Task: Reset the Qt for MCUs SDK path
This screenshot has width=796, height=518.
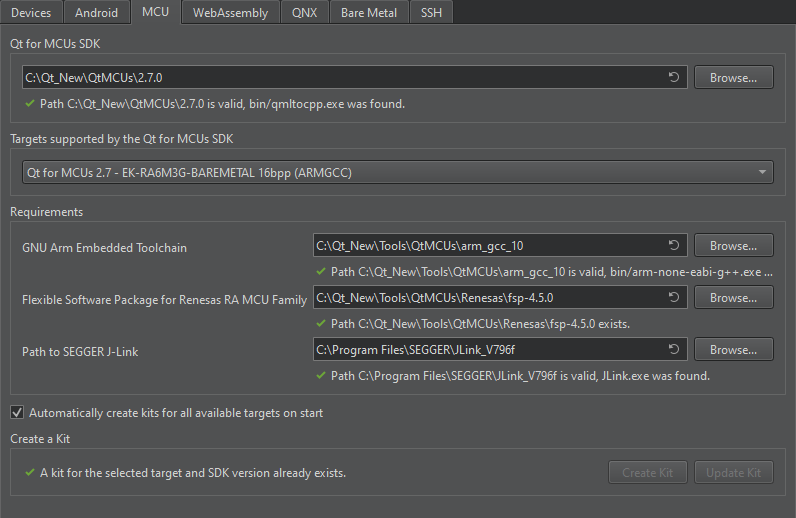Action: [x=674, y=77]
